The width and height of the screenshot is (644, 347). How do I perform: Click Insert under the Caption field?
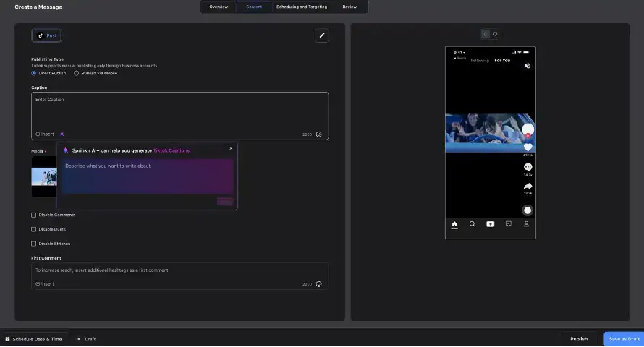click(45, 134)
